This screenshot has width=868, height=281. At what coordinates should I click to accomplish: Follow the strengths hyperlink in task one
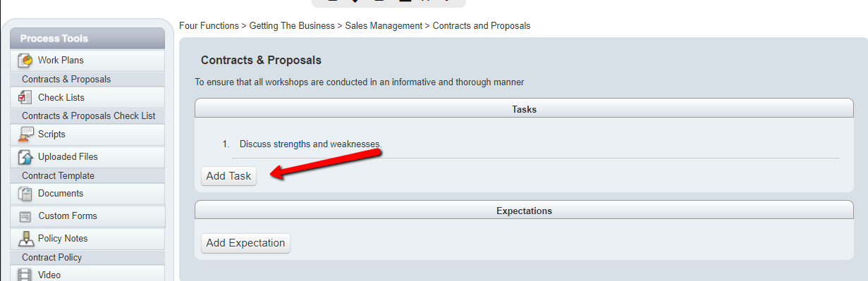pyautogui.click(x=292, y=144)
